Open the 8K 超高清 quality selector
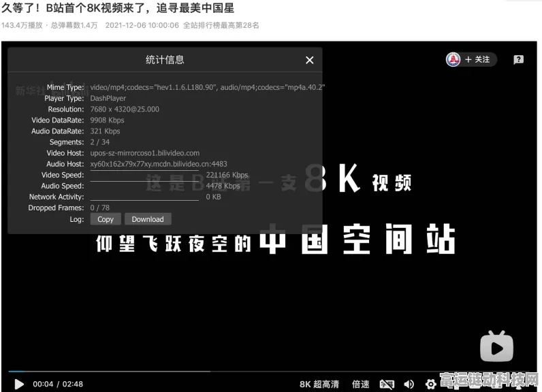The width and height of the screenshot is (542, 392). [319, 384]
